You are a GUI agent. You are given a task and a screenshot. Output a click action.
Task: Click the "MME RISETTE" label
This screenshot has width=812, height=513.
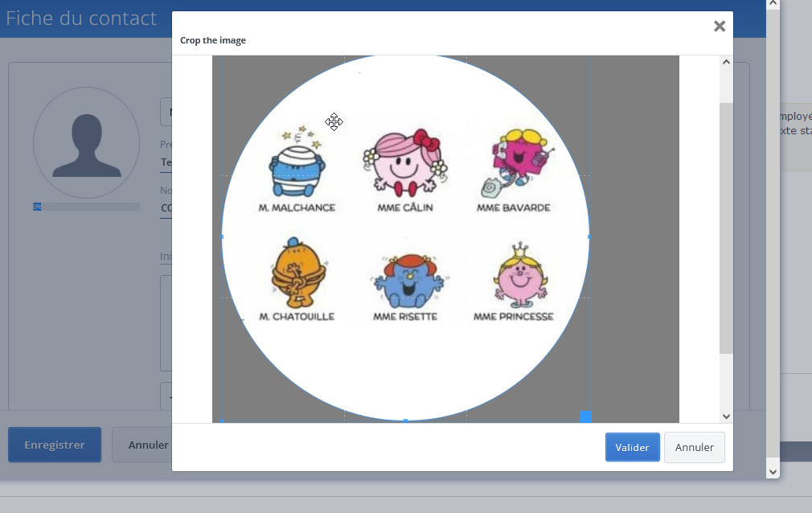(405, 316)
